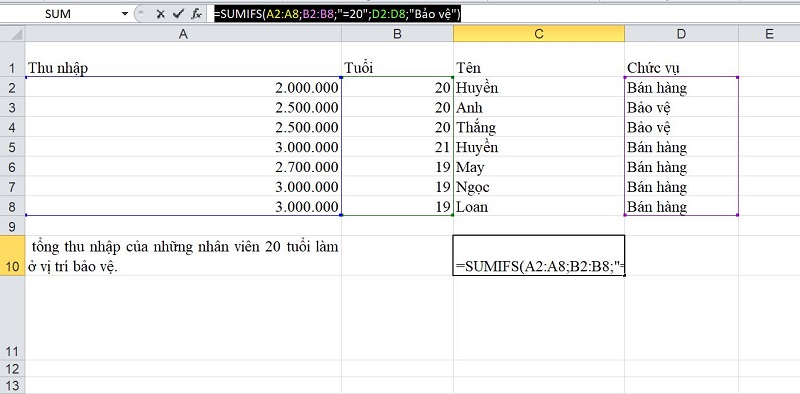Select column E header

click(769, 34)
